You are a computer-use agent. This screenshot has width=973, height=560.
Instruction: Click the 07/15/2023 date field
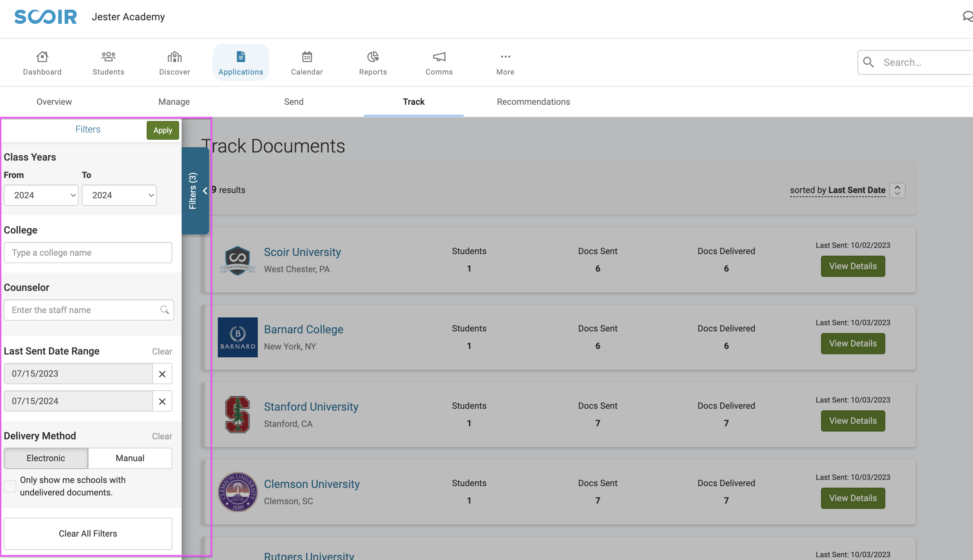tap(79, 374)
